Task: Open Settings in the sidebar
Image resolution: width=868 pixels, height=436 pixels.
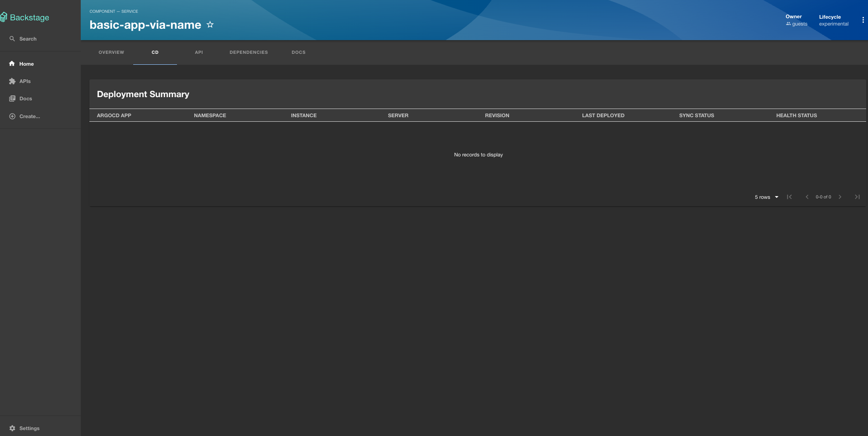Action: pyautogui.click(x=40, y=428)
